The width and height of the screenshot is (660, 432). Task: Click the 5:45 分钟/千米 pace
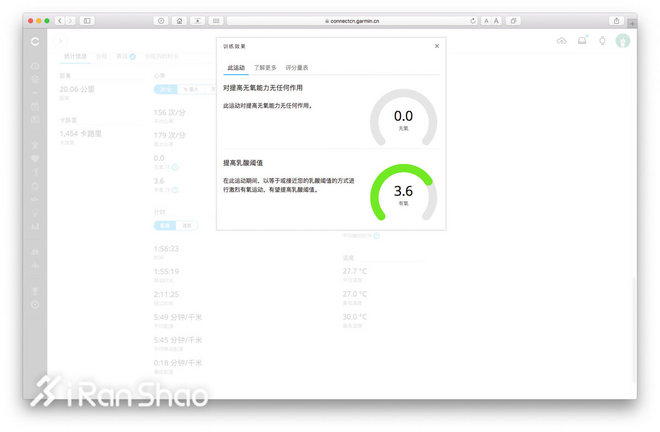click(x=178, y=340)
